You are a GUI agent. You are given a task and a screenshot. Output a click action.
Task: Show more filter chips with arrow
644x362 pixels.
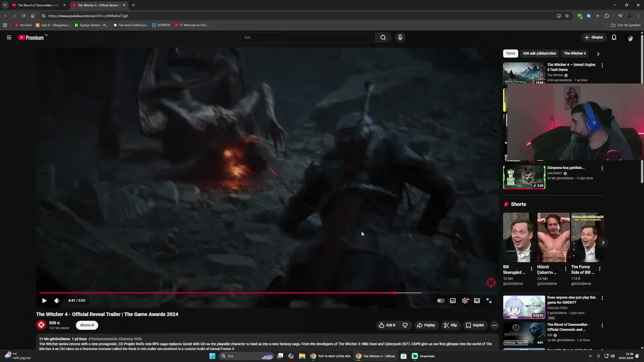598,54
